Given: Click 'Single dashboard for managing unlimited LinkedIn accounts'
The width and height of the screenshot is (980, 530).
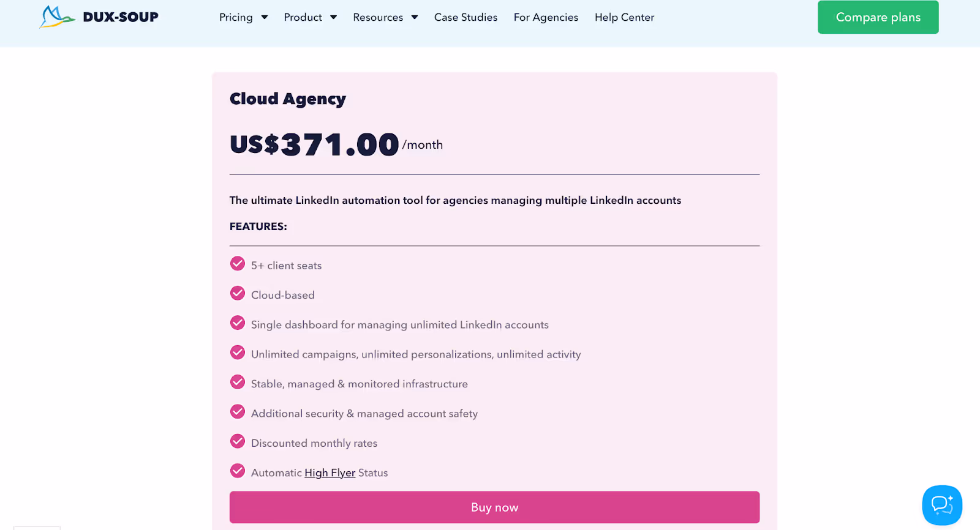Looking at the screenshot, I should pyautogui.click(x=399, y=325).
